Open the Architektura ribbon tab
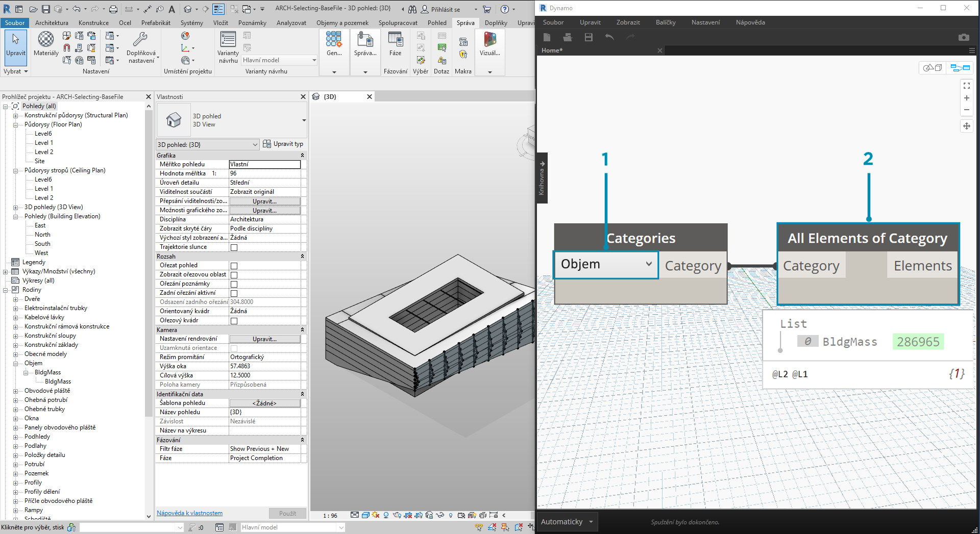Screen dimensions: 980x534 [x=52, y=23]
